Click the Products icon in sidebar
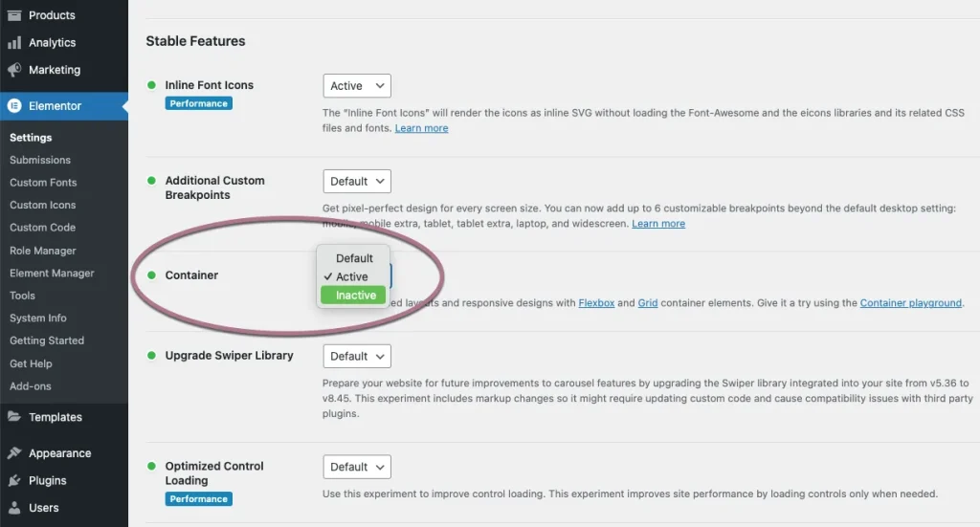The height and width of the screenshot is (527, 980). [x=14, y=15]
